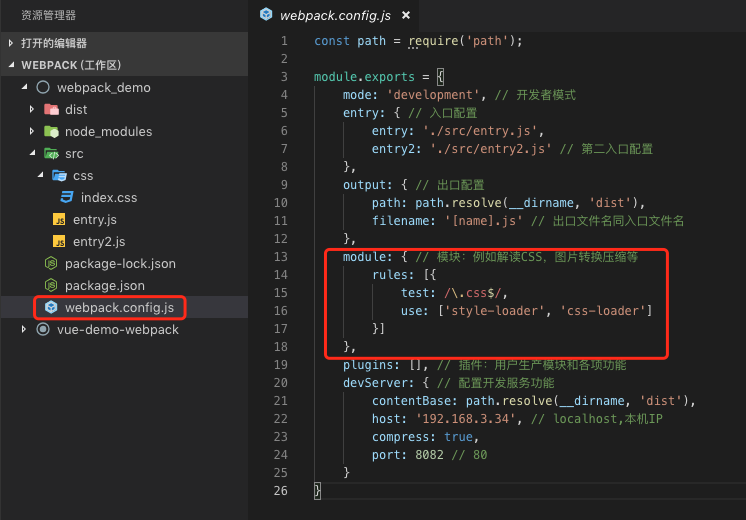
Task: Click line number 1 in the gutter
Action: [284, 41]
